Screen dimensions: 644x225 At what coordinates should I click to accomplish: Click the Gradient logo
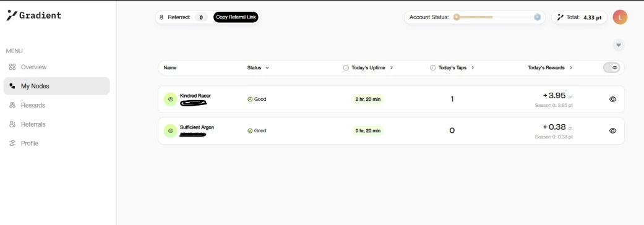click(33, 15)
